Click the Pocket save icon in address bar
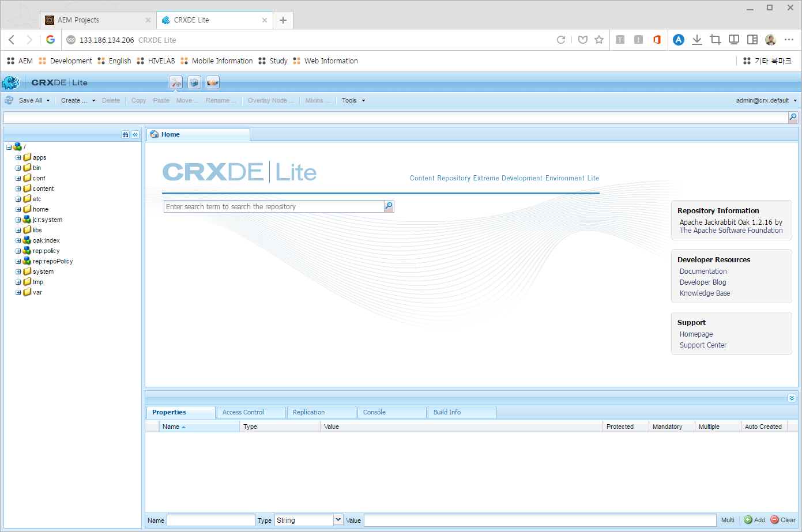The image size is (802, 532). tap(583, 40)
